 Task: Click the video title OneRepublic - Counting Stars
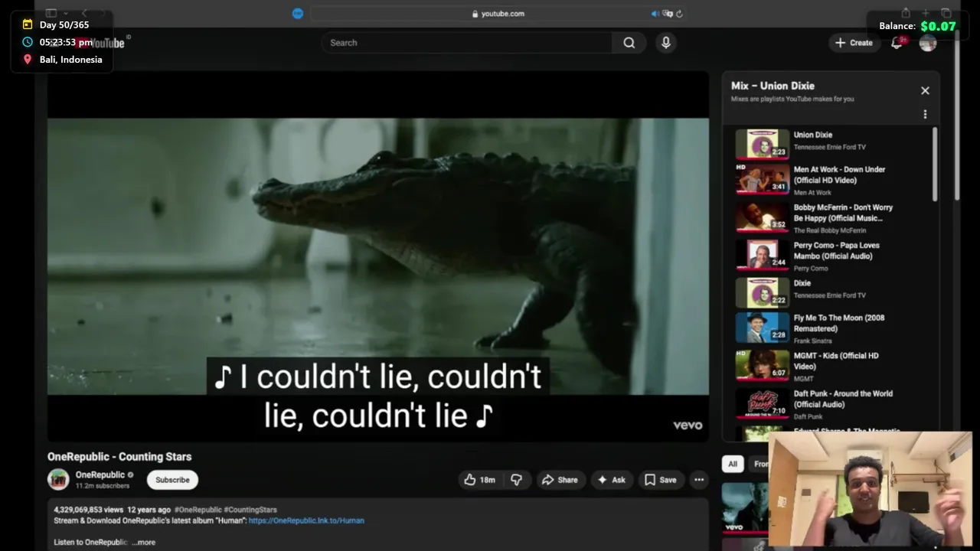119,457
